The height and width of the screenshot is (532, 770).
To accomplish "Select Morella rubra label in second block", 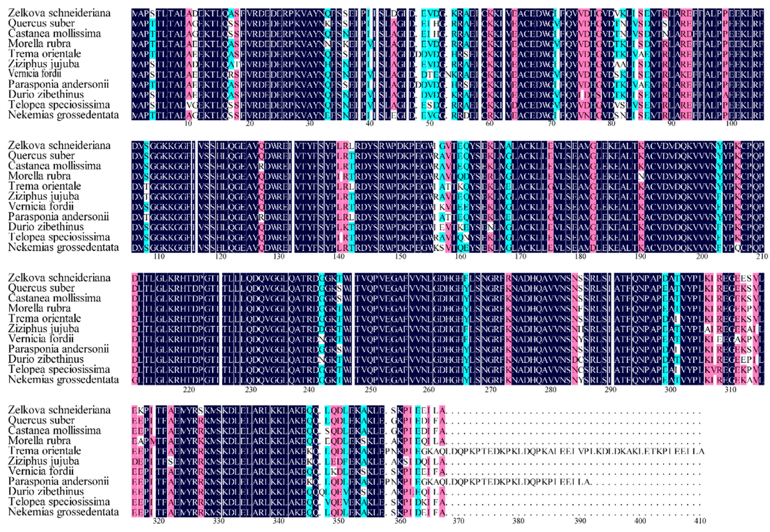I will click(x=39, y=176).
